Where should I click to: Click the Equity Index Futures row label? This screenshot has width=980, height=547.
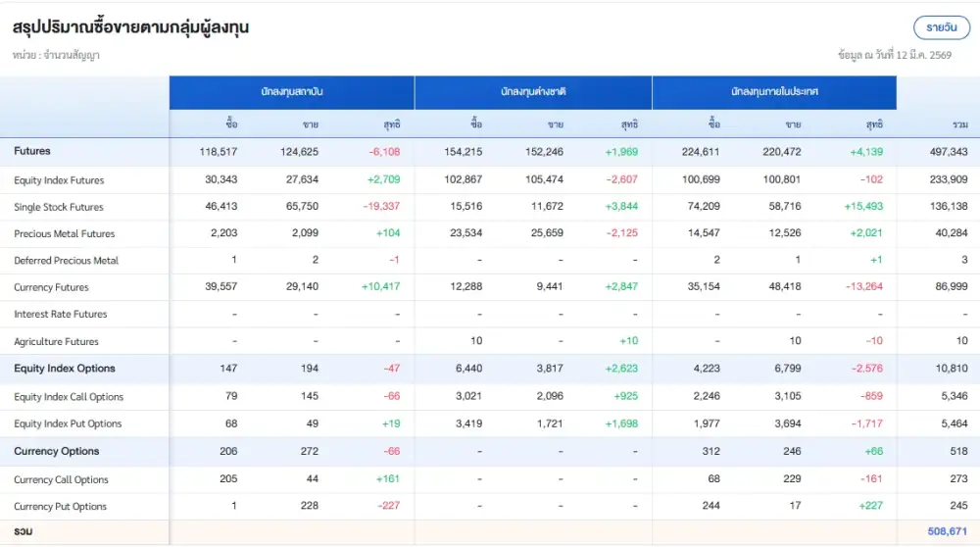click(x=59, y=180)
